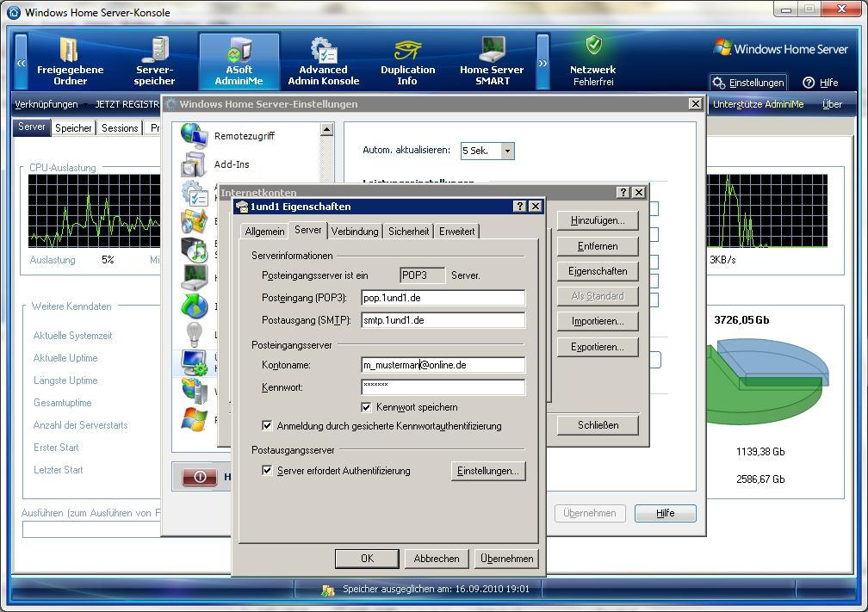Viewport: 868px width, 612px height.
Task: Open the Über menu item
Action: 832,104
